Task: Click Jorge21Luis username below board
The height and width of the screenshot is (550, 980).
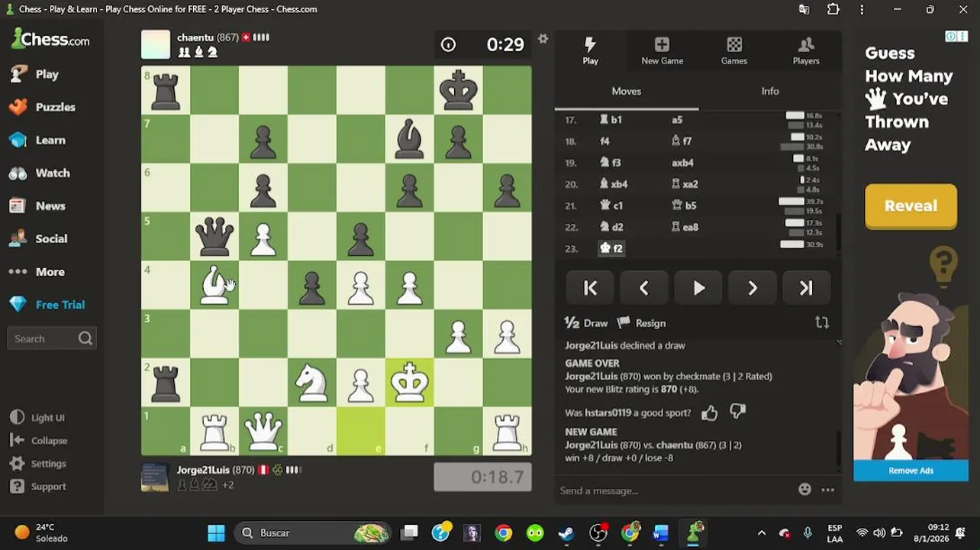Action: click(x=204, y=470)
